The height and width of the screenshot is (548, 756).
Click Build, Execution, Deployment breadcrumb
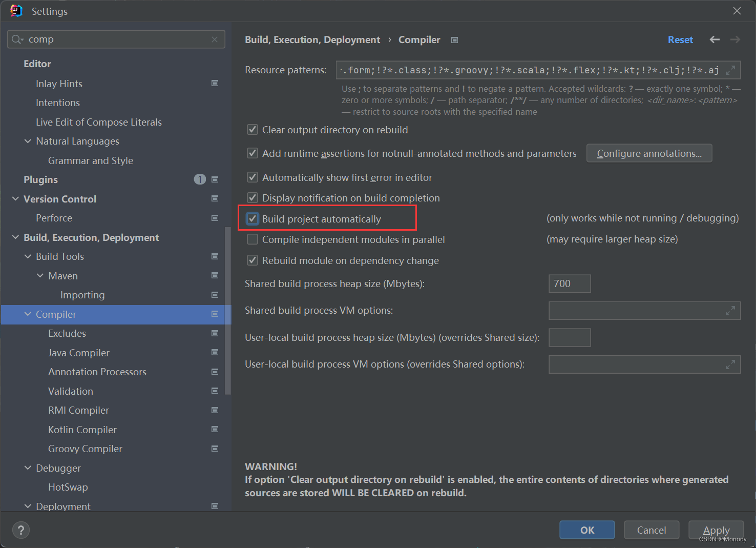click(312, 39)
